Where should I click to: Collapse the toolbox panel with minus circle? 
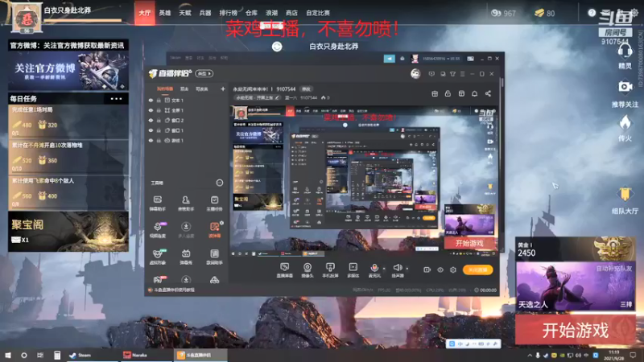(x=219, y=183)
